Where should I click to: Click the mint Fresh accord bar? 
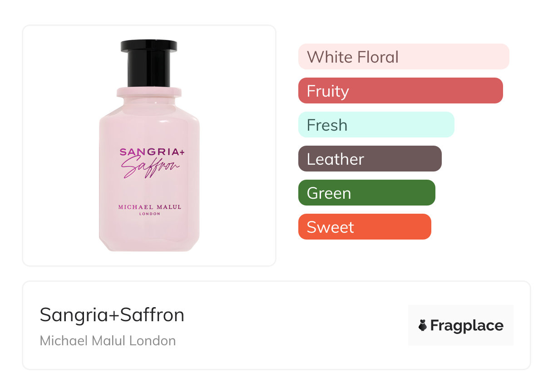(x=376, y=125)
